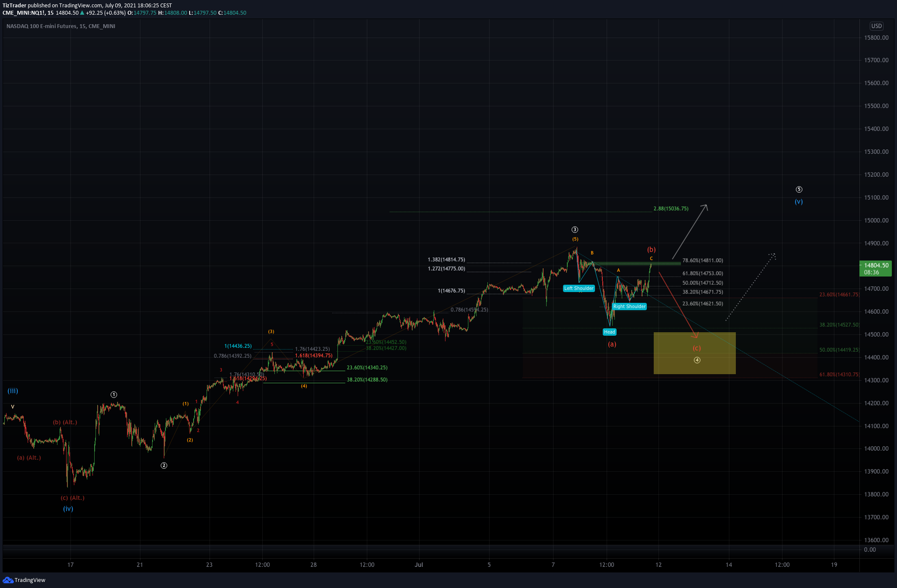Select the blue (iv) wave label
Screen dimensions: 897x588
coord(68,509)
